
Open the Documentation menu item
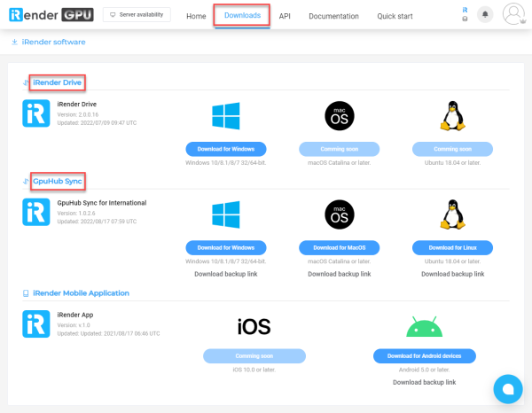click(x=334, y=16)
